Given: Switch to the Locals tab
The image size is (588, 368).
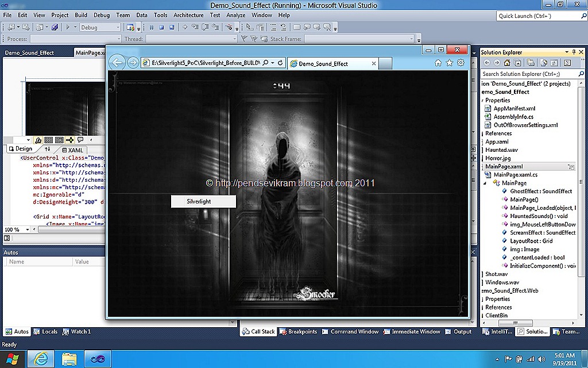Looking at the screenshot, I should pyautogui.click(x=45, y=332).
